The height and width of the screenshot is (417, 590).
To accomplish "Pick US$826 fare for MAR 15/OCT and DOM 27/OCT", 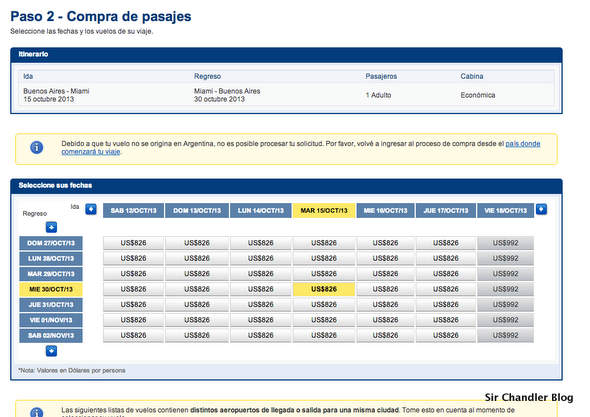I will pyautogui.click(x=324, y=243).
